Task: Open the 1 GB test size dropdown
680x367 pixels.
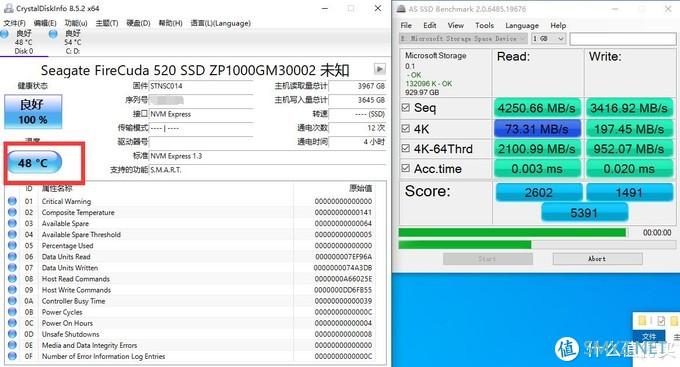Action: [549, 39]
